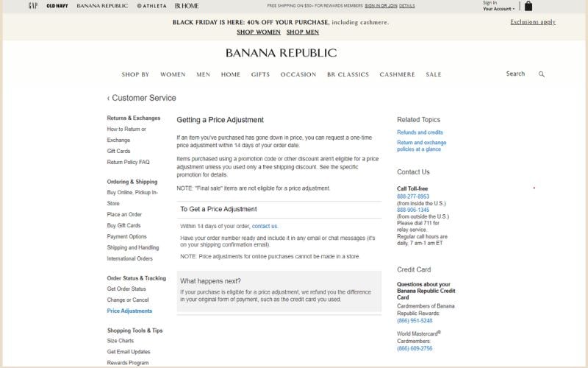Screen dimensions: 588x368
Task: Open Return and exchange policies at a glance
Action: pos(421,146)
